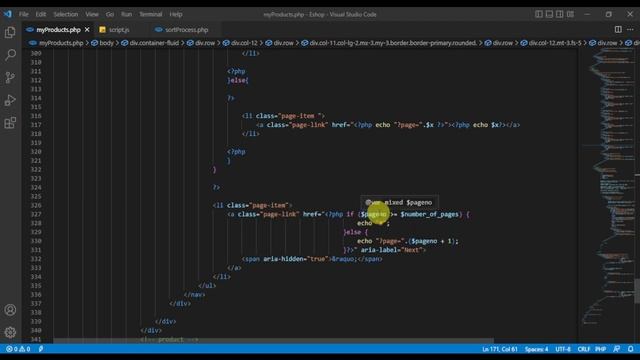This screenshot has height=360, width=640.
Task: Open the Explorer view in activity bar
Action: (x=10, y=32)
